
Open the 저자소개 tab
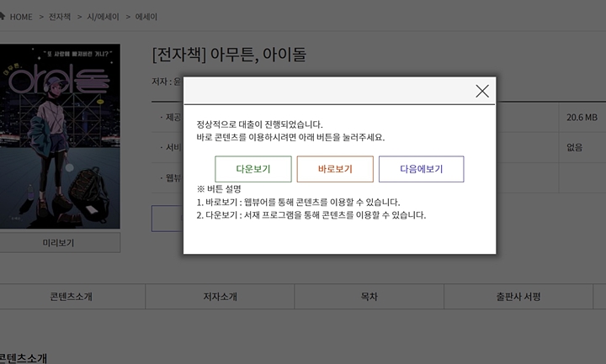click(220, 297)
